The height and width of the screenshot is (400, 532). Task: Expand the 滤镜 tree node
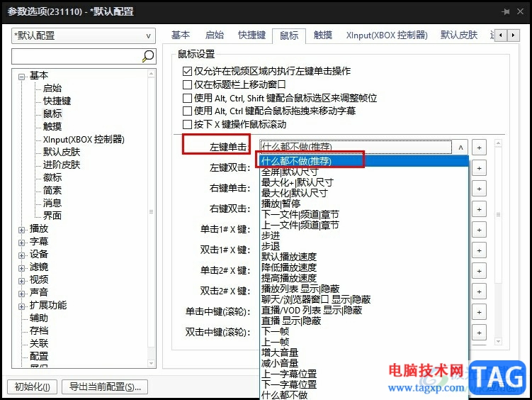pyautogui.click(x=21, y=268)
